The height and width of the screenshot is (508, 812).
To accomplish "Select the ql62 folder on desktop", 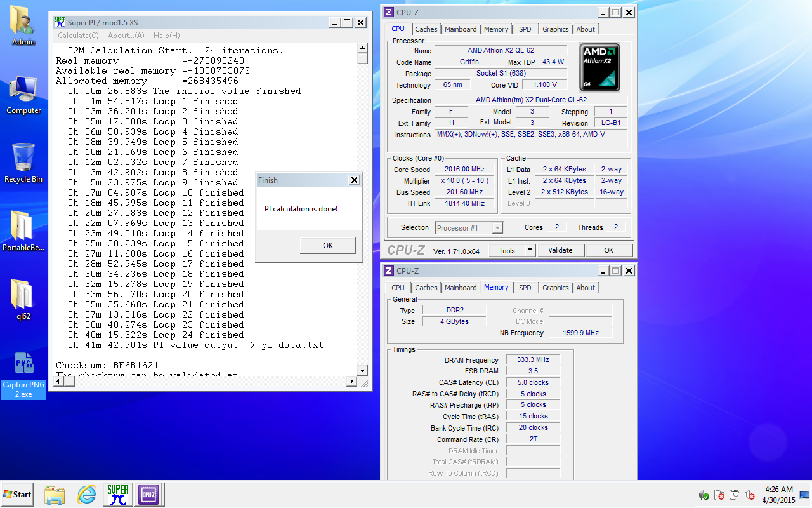I will [x=23, y=300].
